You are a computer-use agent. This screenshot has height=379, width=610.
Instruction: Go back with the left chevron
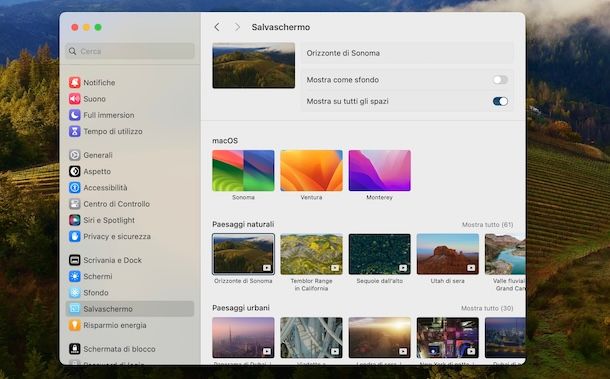tap(217, 27)
